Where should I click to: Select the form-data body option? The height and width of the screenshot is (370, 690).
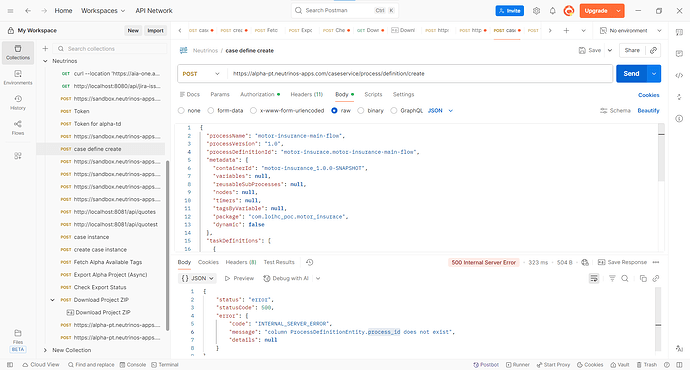pos(211,111)
